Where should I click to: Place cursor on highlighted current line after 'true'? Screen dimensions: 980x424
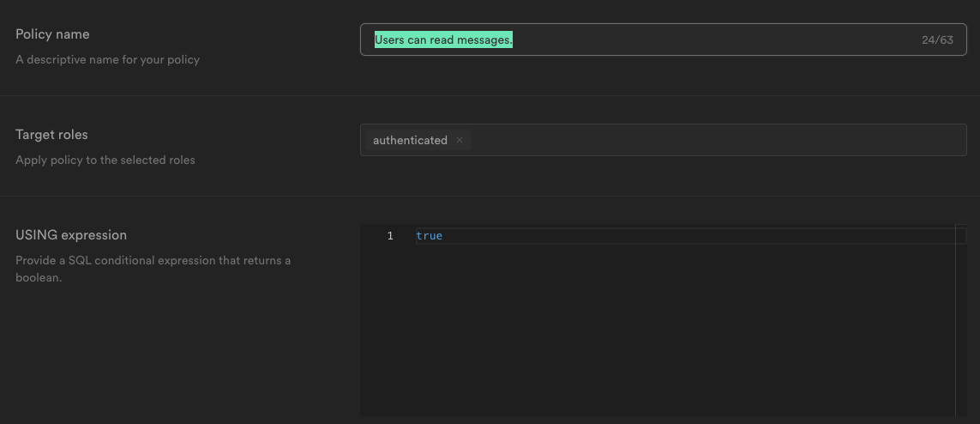700,236
